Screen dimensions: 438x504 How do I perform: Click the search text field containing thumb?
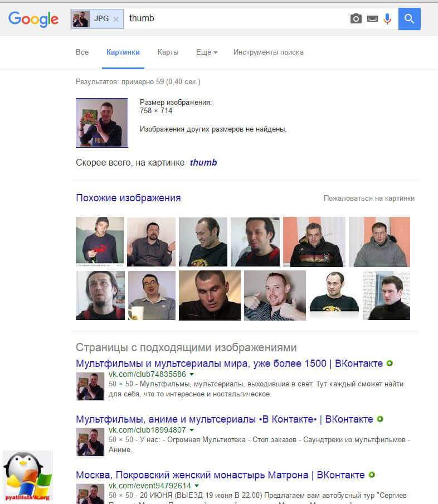point(236,18)
